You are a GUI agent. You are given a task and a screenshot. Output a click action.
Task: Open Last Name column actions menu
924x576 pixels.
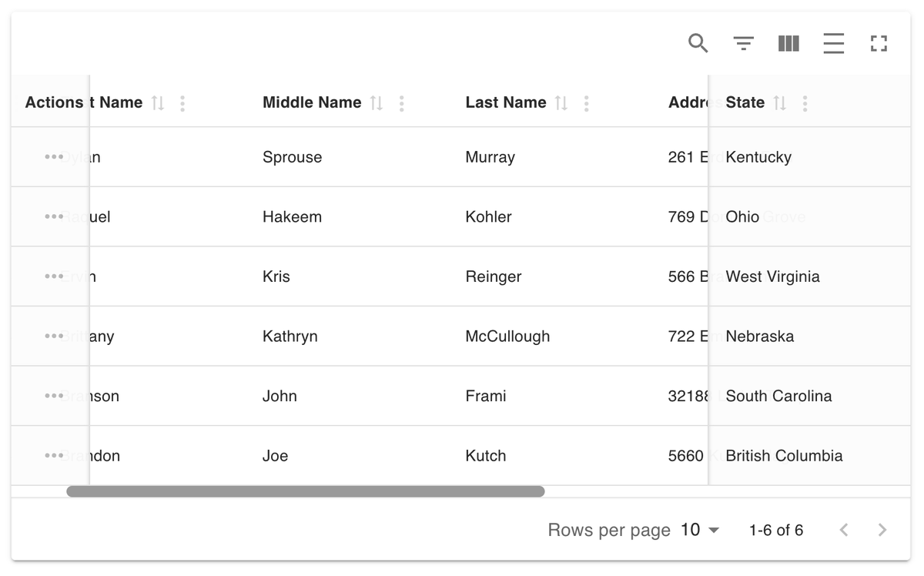click(586, 103)
